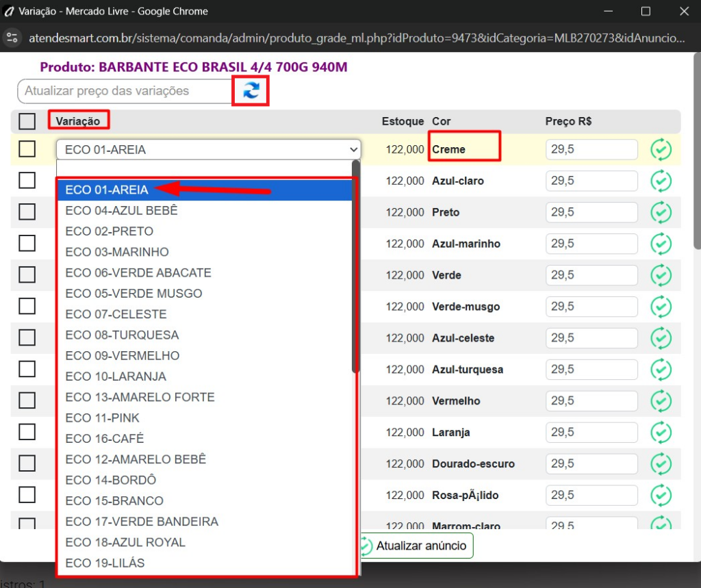Click the green update icon beside Vermelho
This screenshot has height=588, width=701.
[661, 400]
